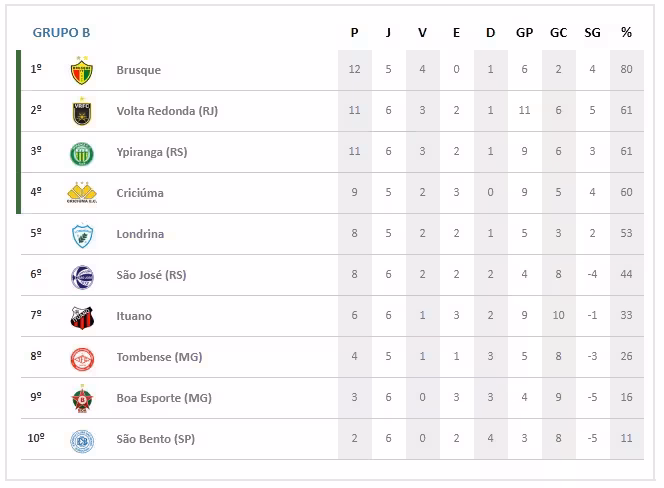This screenshot has width=664, height=488.
Task: Click Brusque's 80 percent value
Action: tap(626, 70)
